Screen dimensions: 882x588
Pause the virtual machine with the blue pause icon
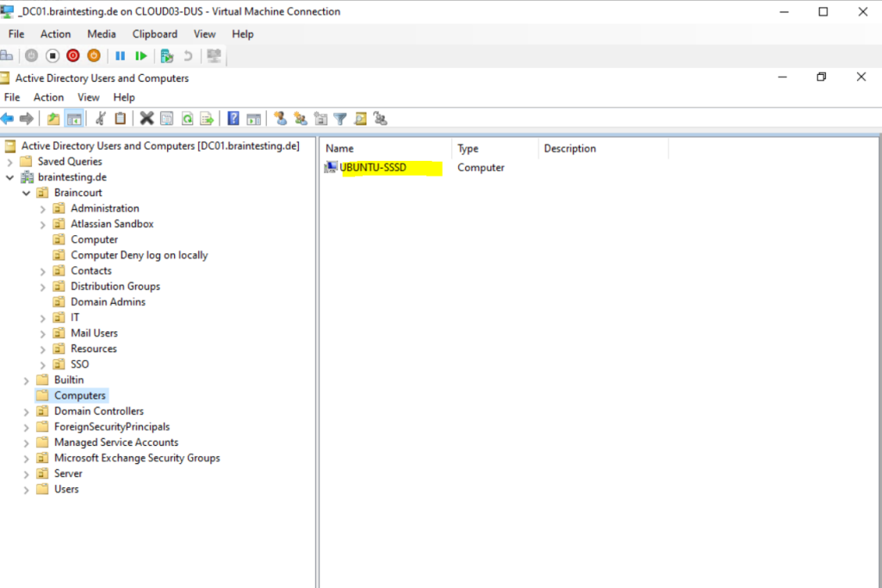coord(120,56)
